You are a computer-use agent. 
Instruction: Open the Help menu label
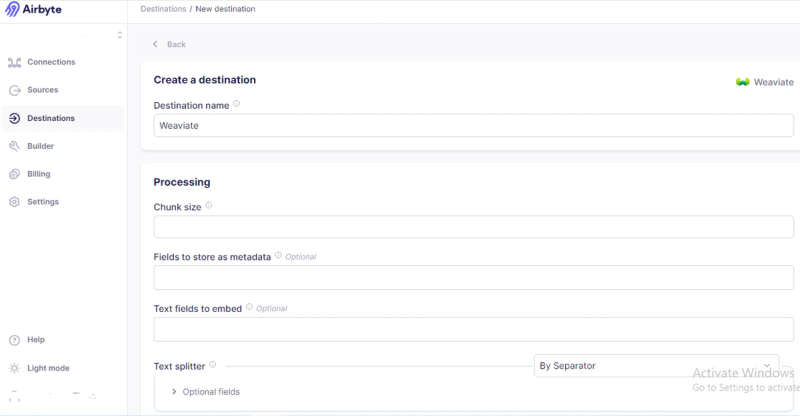click(x=36, y=339)
